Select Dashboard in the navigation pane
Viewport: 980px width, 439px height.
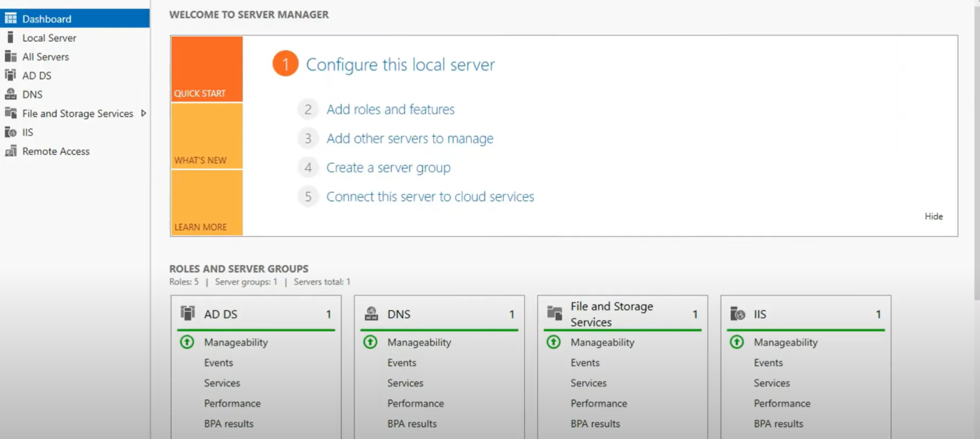point(75,19)
